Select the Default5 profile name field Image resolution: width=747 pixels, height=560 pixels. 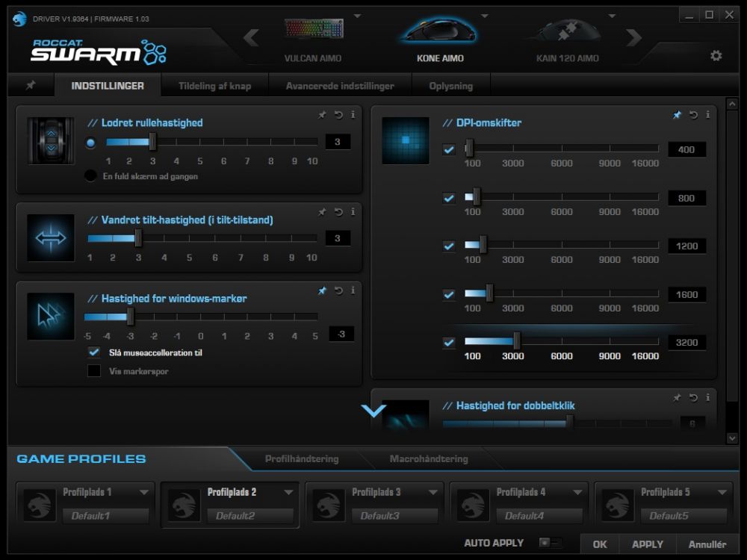684,516
